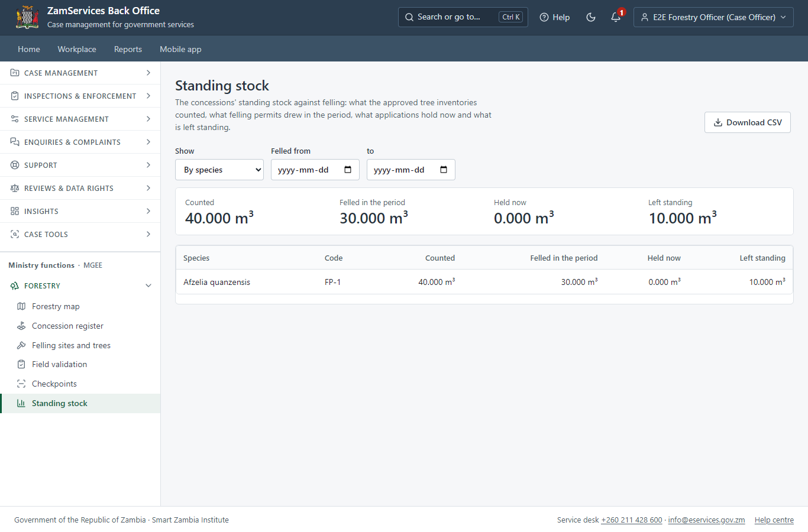Call the service desk number link
Viewport: 808px width, 532px height.
point(632,520)
